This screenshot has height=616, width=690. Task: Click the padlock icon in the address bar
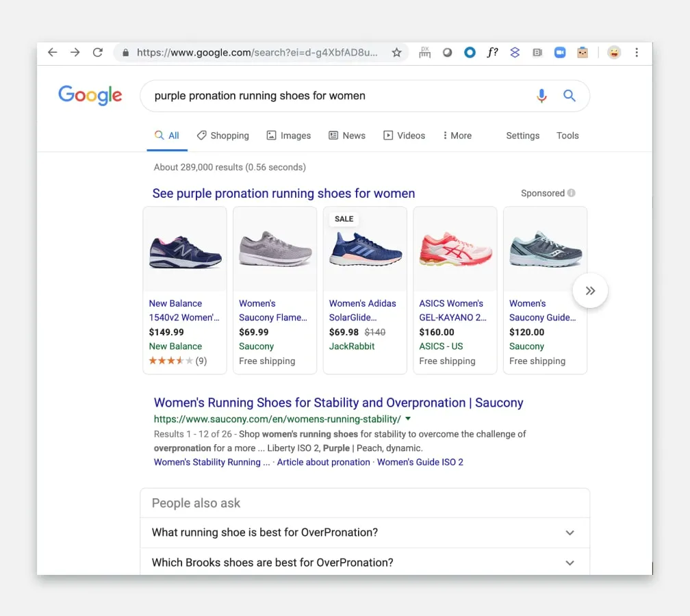coord(126,53)
